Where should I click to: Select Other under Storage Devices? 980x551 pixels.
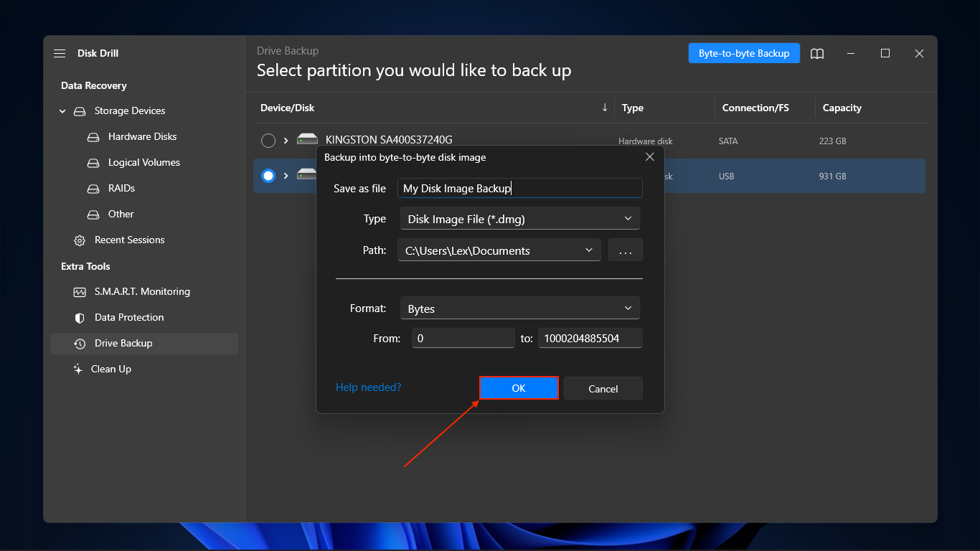click(x=121, y=214)
